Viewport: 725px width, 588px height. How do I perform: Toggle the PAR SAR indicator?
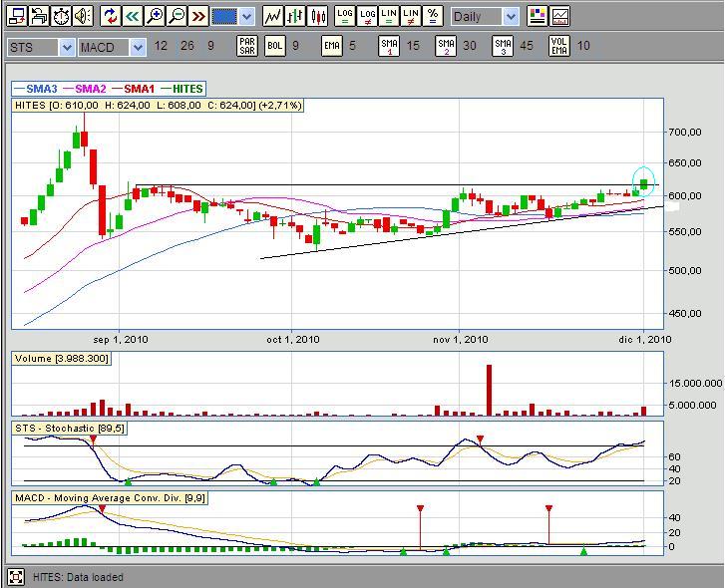point(247,46)
